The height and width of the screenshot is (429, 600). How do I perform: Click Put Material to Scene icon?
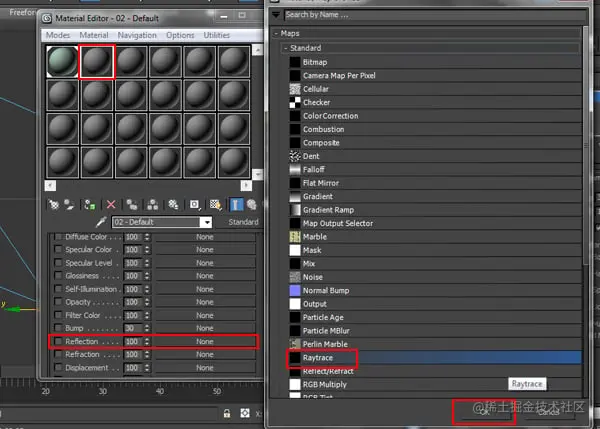pos(69,205)
